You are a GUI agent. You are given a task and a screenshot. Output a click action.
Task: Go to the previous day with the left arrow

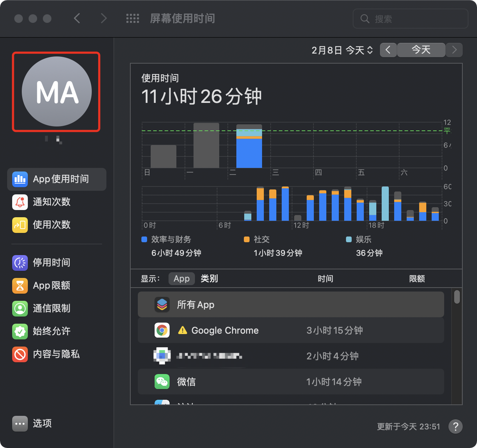[388, 50]
